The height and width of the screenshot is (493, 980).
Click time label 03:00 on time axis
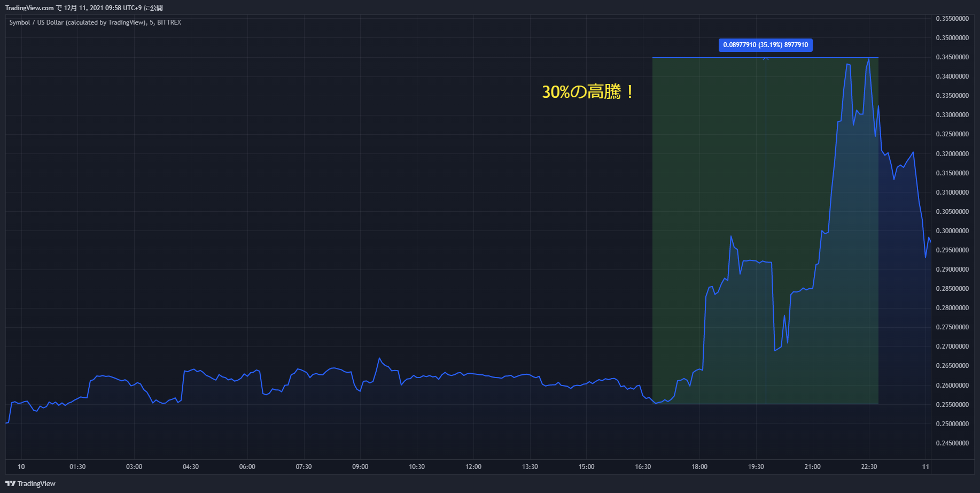(134, 467)
